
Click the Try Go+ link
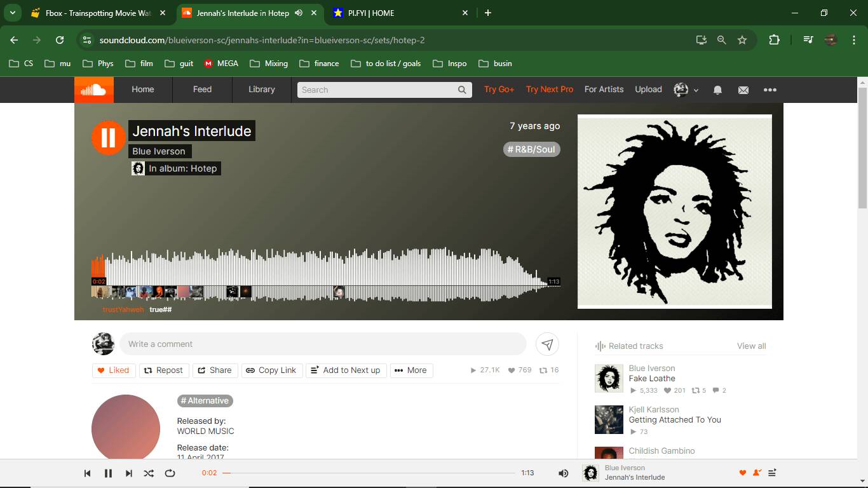[x=499, y=90]
